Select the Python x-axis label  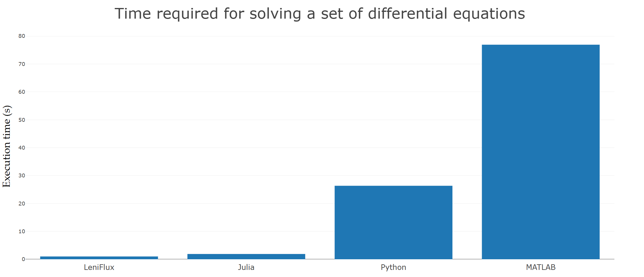pyautogui.click(x=393, y=268)
